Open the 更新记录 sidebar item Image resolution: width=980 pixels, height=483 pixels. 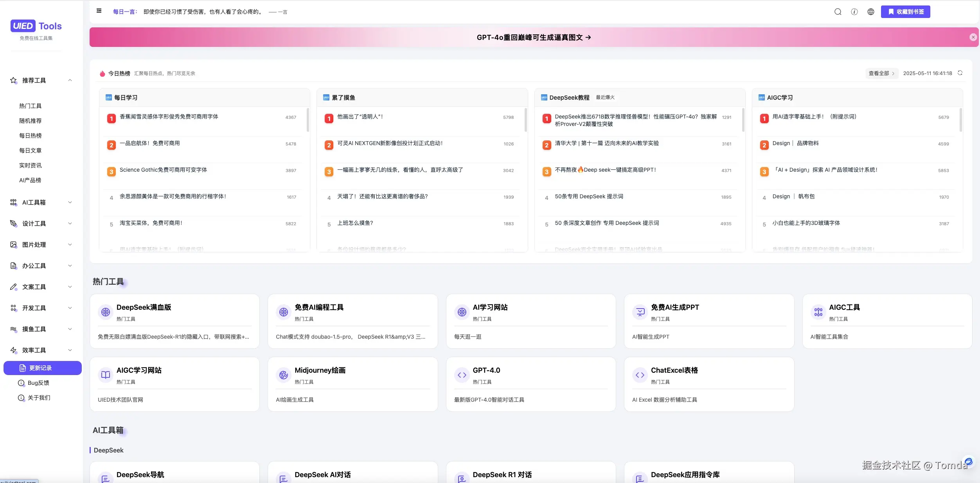[x=42, y=368]
